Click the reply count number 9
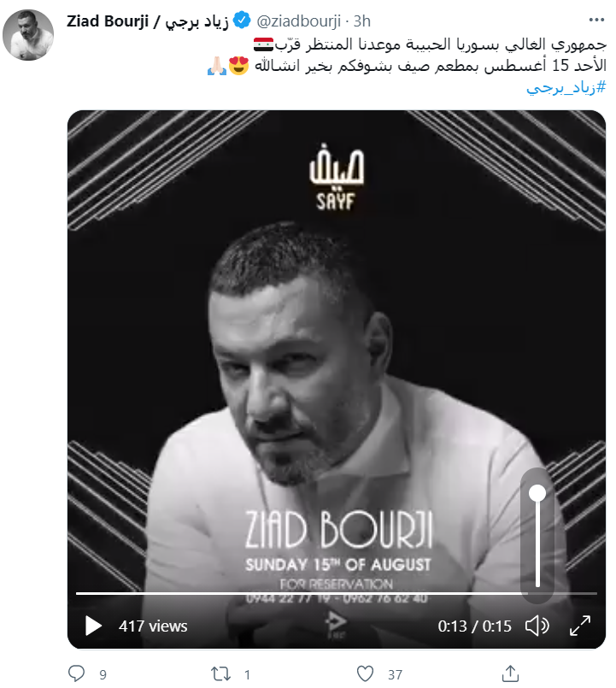 click(x=103, y=675)
